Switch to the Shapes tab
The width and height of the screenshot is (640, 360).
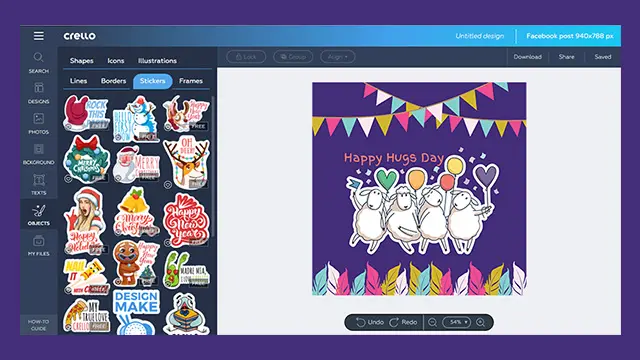click(82, 60)
